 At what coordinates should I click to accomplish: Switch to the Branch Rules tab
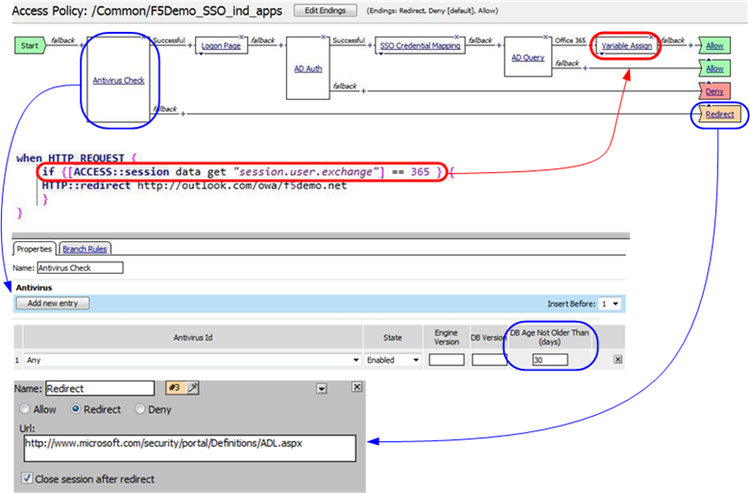pyautogui.click(x=85, y=249)
